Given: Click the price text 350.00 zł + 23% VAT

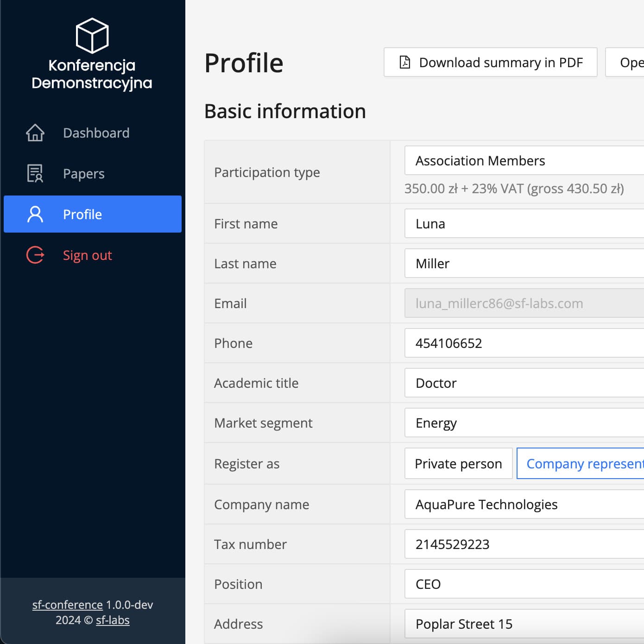Looking at the screenshot, I should pyautogui.click(x=514, y=189).
